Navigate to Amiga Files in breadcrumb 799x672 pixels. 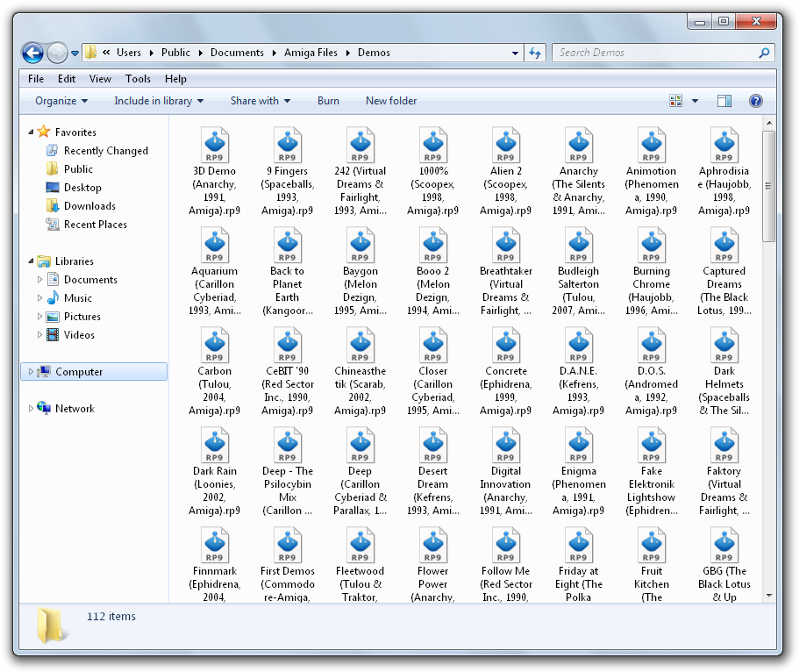(310, 53)
